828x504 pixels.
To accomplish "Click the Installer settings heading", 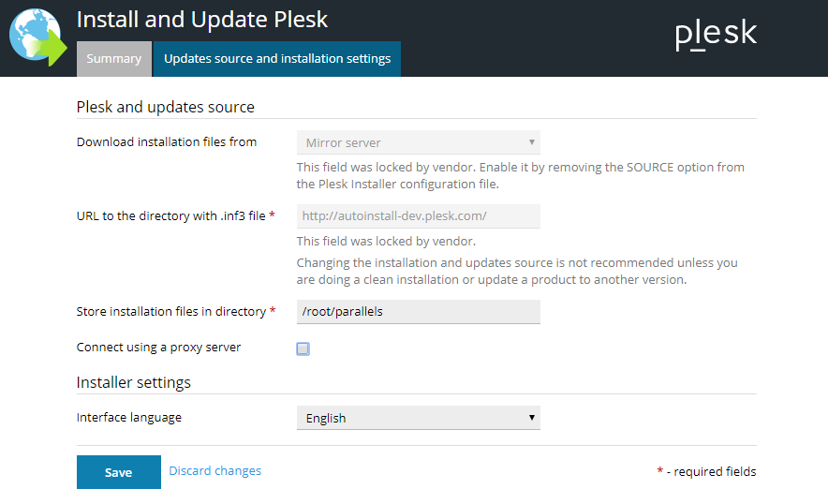I will tap(134, 382).
